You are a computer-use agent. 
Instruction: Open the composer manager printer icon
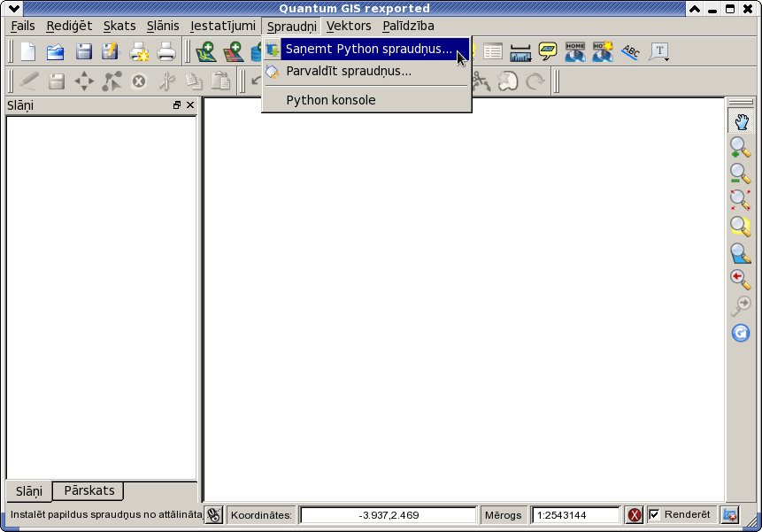(x=166, y=51)
